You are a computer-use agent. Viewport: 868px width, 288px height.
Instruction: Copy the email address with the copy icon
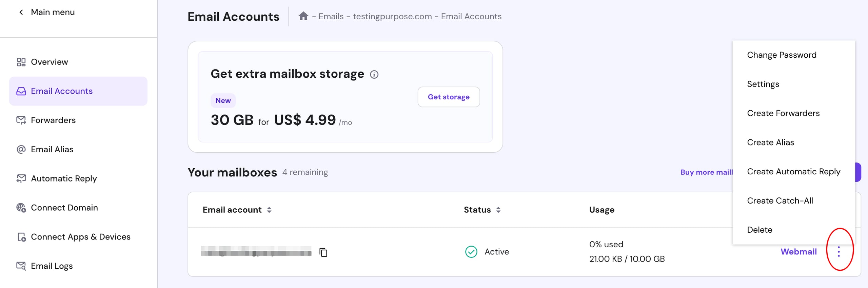point(323,252)
